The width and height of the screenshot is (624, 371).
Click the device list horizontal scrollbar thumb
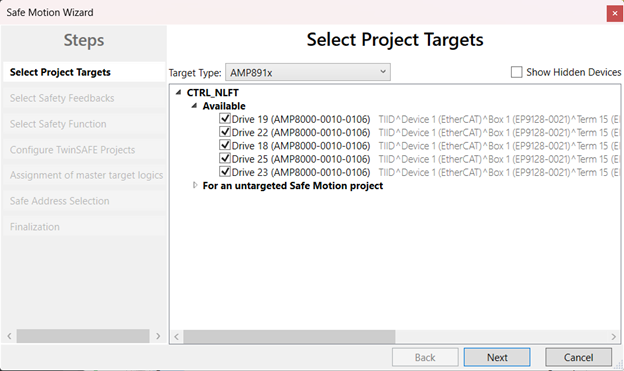coord(289,336)
